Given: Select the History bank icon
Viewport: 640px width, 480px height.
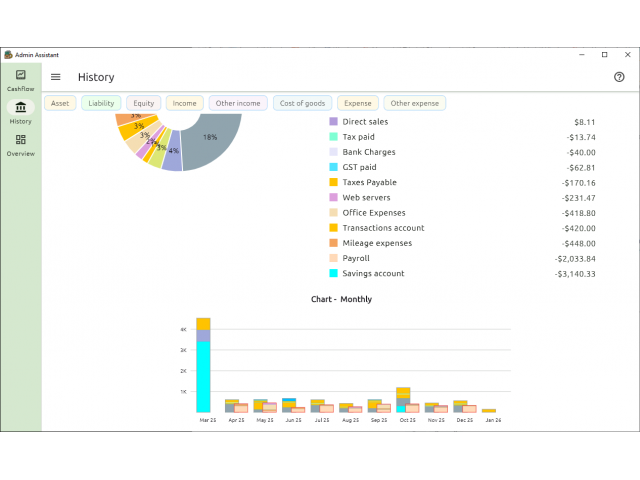Looking at the screenshot, I should 20,108.
